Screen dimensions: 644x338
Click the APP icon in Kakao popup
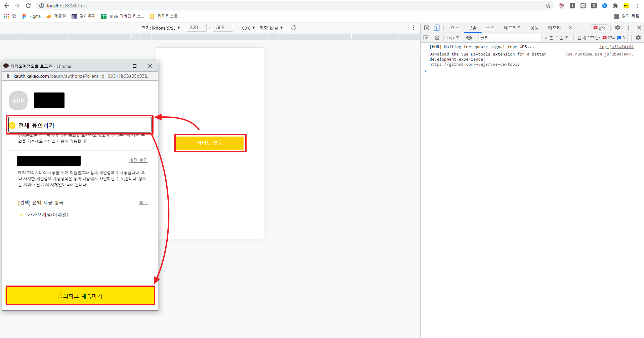18,101
